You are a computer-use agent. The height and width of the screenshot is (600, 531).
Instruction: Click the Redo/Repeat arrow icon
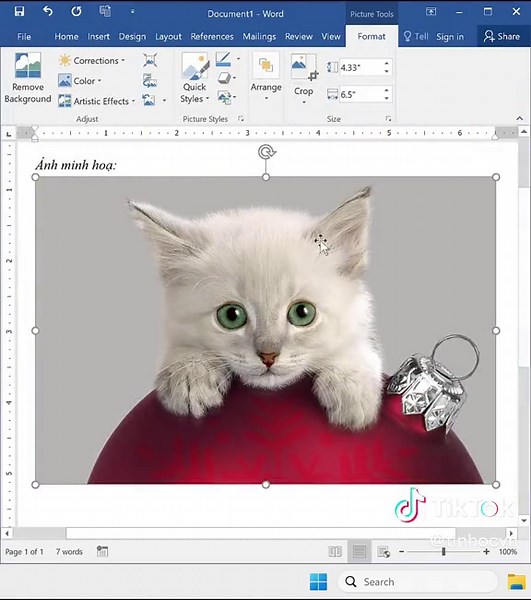coord(76,11)
